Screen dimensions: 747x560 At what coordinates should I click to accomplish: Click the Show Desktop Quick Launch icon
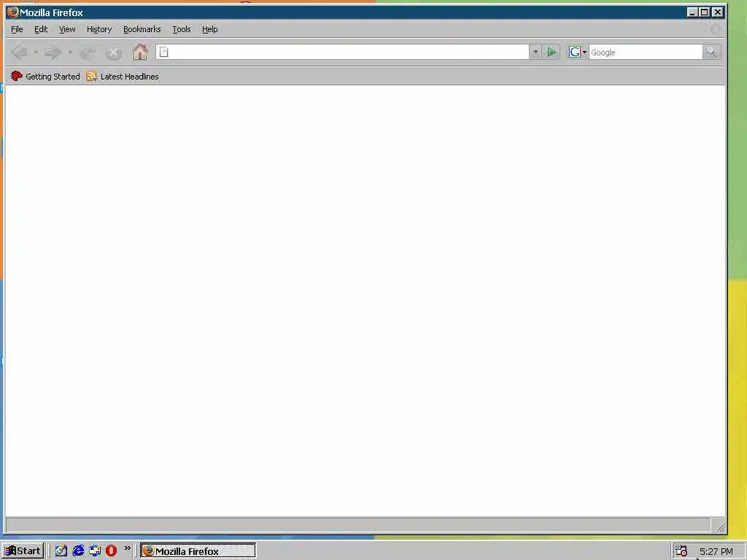tap(95, 551)
